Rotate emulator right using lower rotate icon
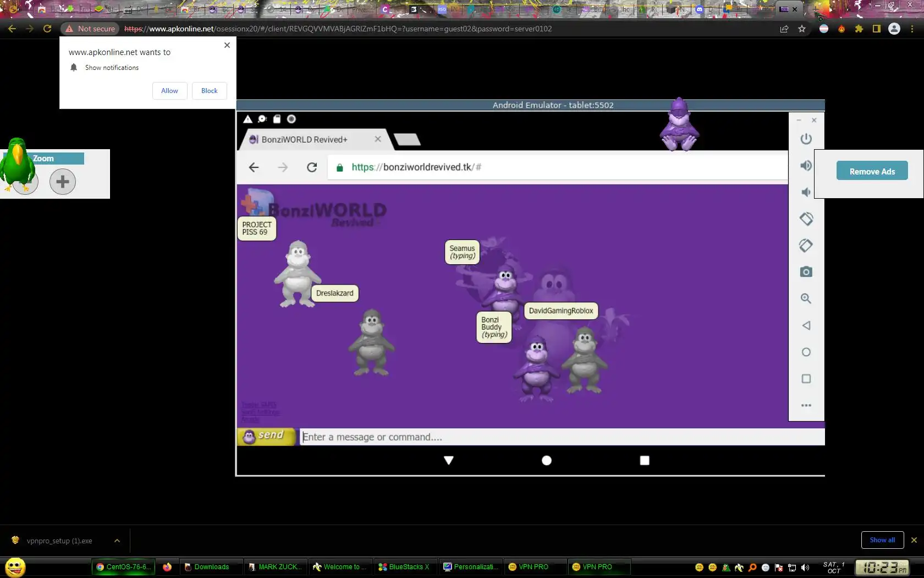Screen dimensions: 924x578 tap(806, 245)
